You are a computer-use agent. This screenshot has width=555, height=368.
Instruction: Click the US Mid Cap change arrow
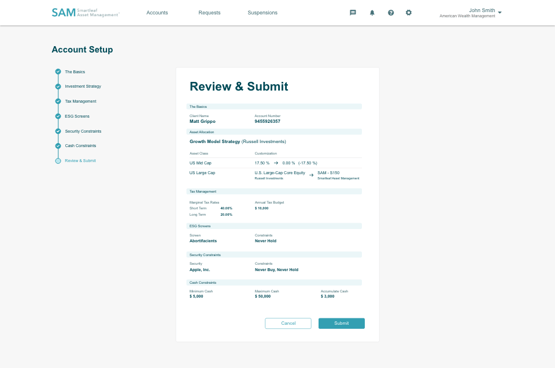276,163
